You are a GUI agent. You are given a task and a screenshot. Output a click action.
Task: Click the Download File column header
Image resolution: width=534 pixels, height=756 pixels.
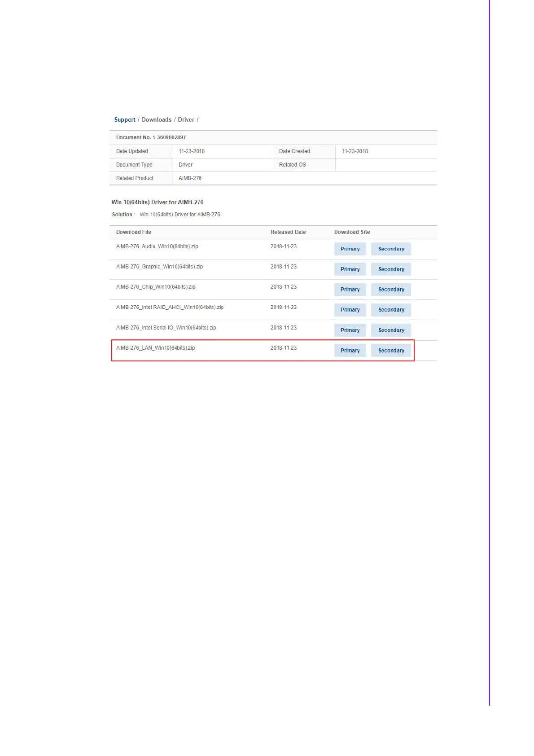134,232
